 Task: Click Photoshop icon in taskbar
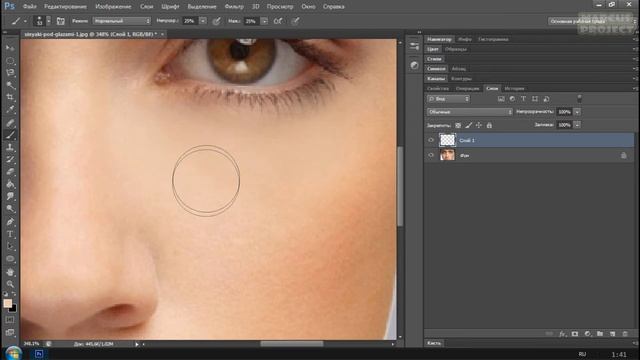pyautogui.click(x=39, y=354)
